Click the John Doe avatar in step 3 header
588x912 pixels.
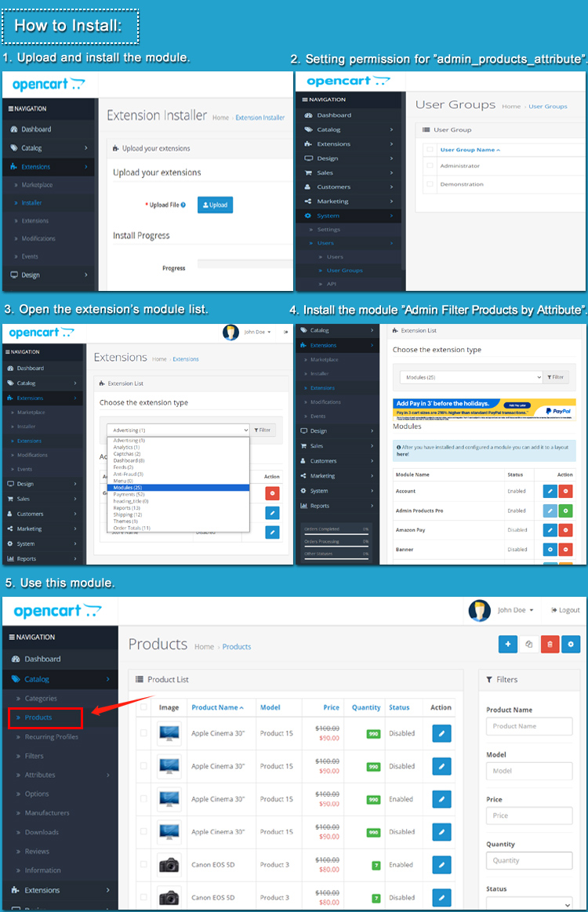[x=231, y=332]
